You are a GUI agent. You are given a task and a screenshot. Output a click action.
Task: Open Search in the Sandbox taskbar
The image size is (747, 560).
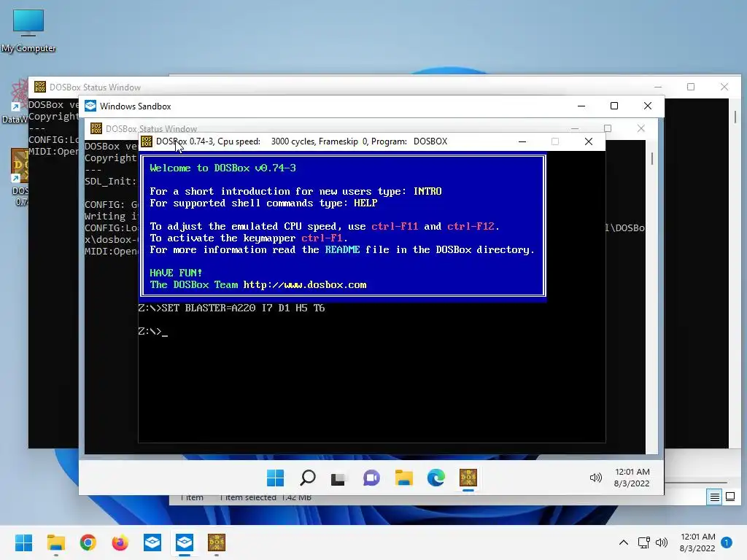308,478
